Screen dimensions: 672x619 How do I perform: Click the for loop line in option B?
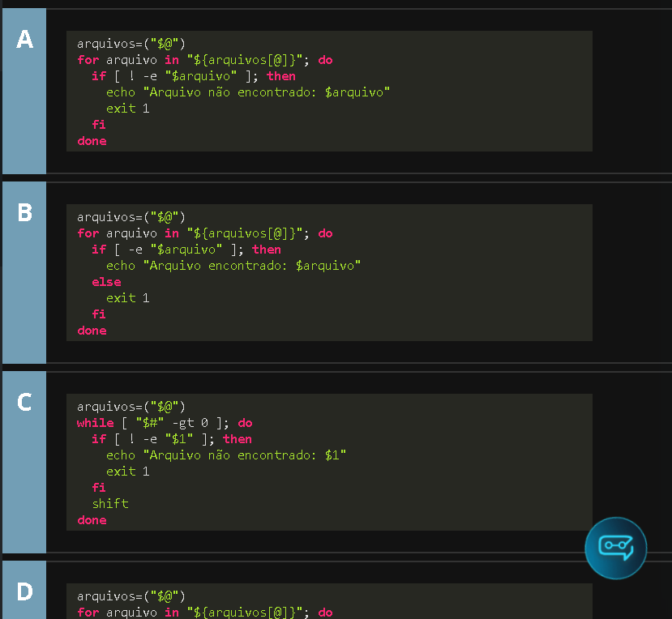click(205, 233)
